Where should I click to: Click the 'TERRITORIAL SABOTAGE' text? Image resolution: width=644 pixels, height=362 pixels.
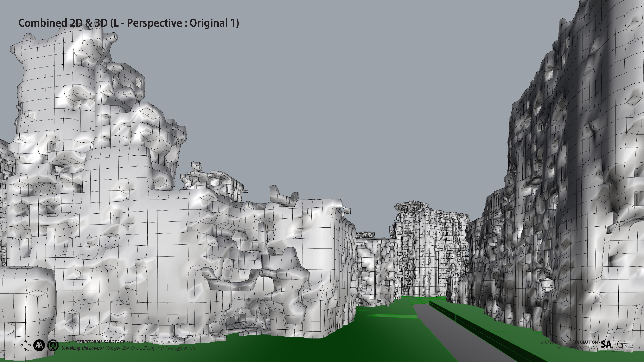coord(101,342)
